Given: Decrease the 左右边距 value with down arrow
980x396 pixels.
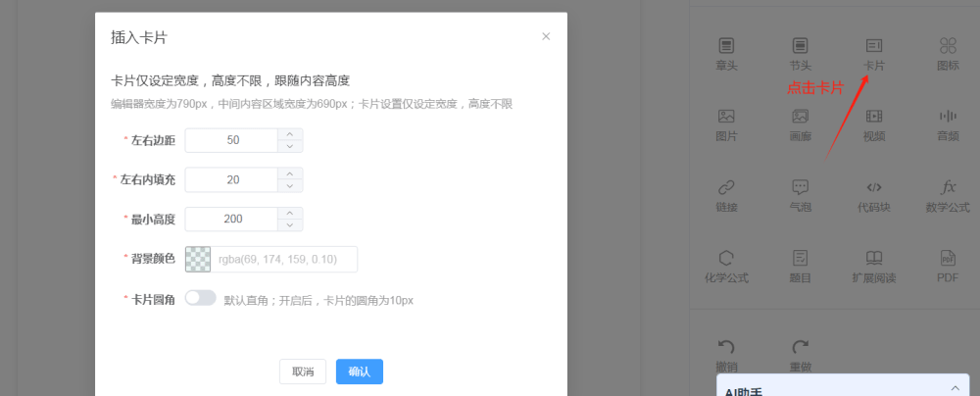Looking at the screenshot, I should pos(289,146).
